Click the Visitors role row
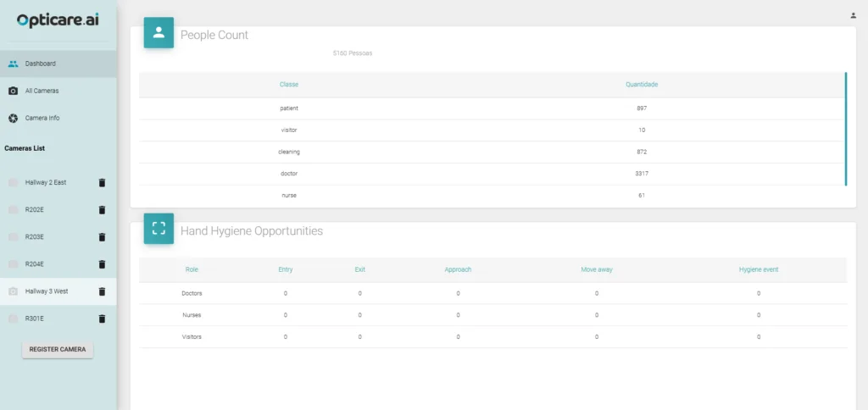This screenshot has width=868, height=410. pyautogui.click(x=492, y=336)
